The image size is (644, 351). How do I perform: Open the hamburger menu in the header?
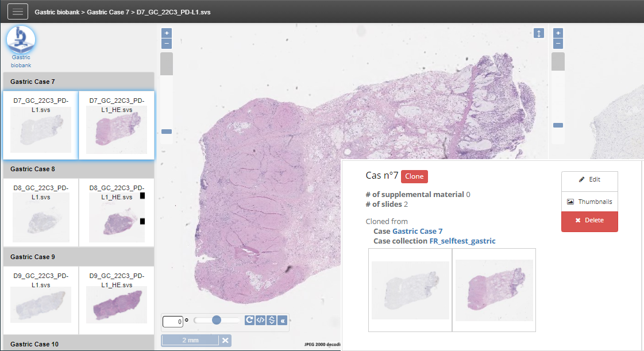tap(17, 11)
